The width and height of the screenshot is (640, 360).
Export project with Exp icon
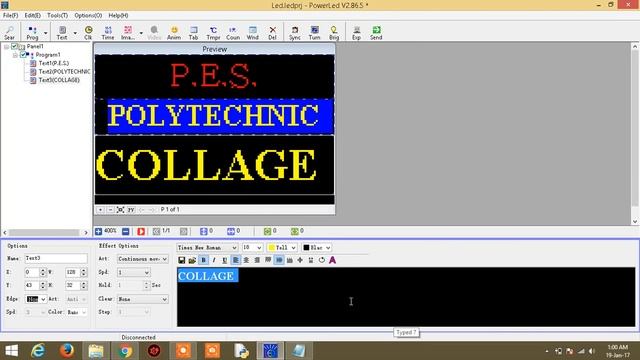357,33
